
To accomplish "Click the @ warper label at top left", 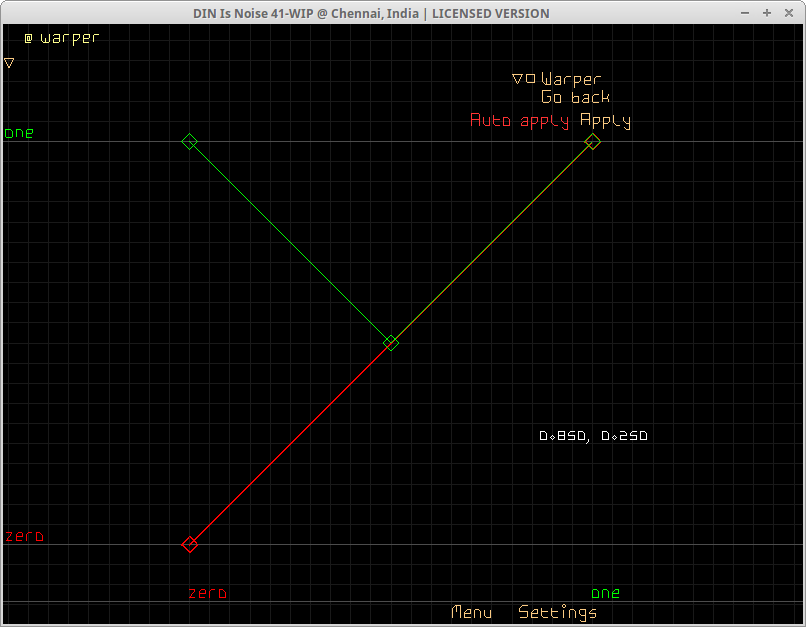I will [62, 38].
